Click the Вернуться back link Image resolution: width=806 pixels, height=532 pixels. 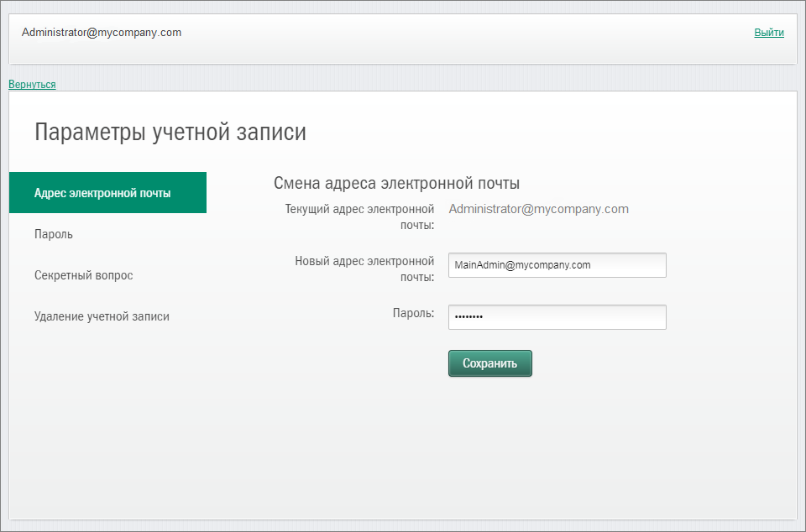click(x=32, y=85)
